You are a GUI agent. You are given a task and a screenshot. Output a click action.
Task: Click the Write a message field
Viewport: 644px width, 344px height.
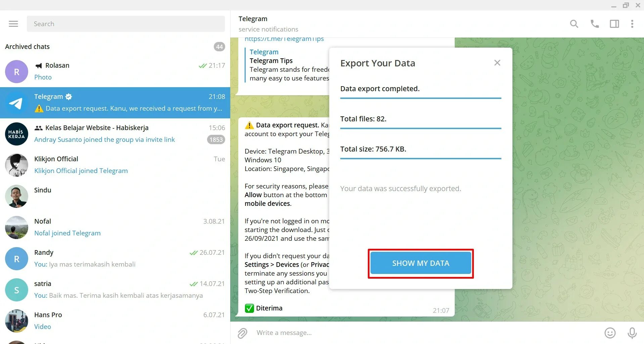[x=426, y=333]
